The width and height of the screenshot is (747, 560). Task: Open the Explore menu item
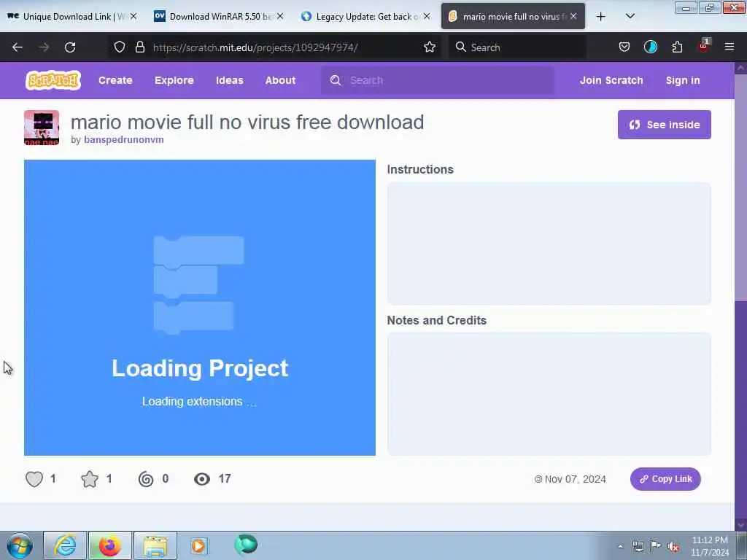point(174,80)
